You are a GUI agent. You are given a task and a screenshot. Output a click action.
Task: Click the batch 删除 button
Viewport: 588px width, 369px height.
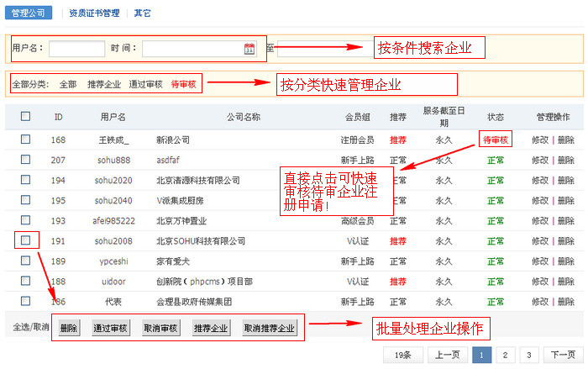(69, 328)
